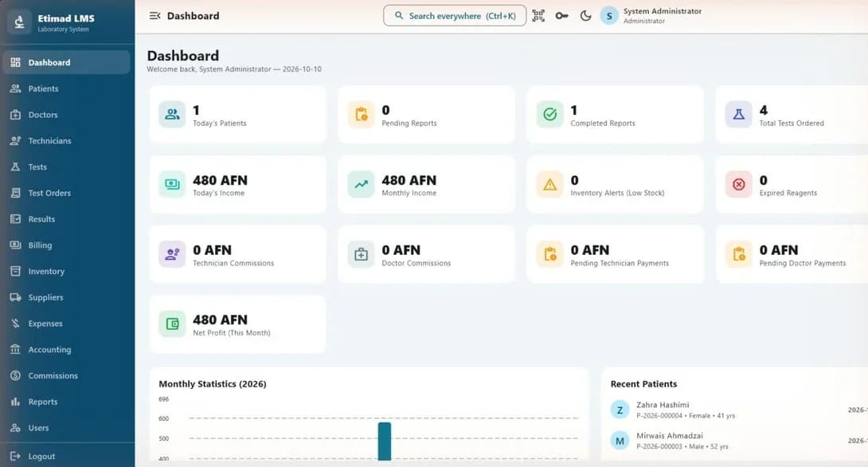Click the "Expired Reagents" label

click(x=788, y=194)
